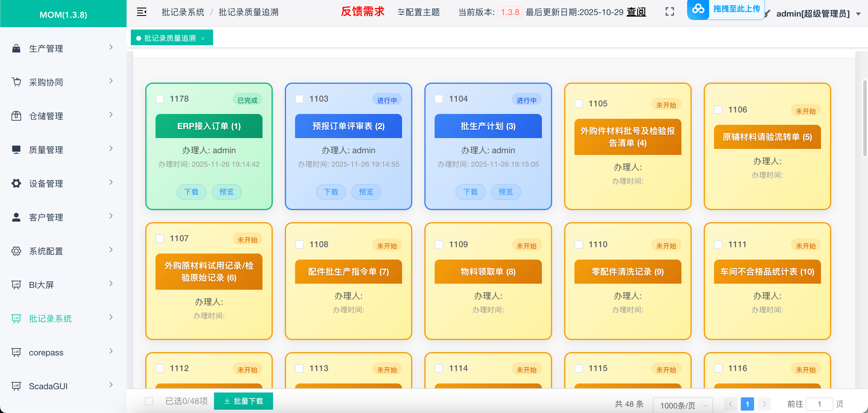
Task: Click the sidebar collapse hamburger icon
Action: pyautogui.click(x=141, y=12)
